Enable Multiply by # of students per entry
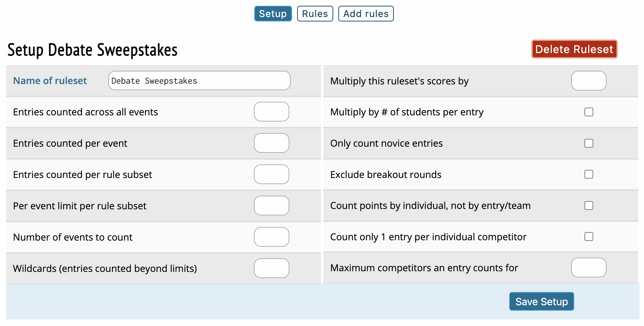 pos(589,112)
